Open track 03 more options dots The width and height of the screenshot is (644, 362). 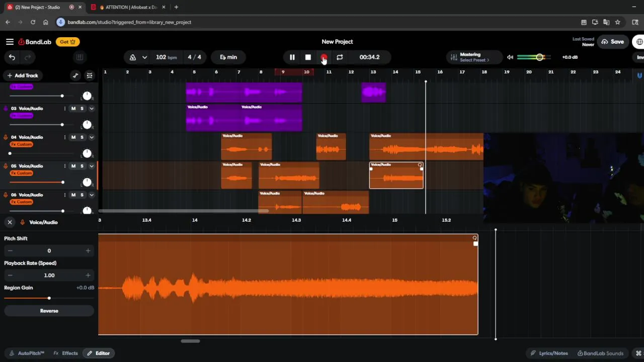tap(64, 109)
